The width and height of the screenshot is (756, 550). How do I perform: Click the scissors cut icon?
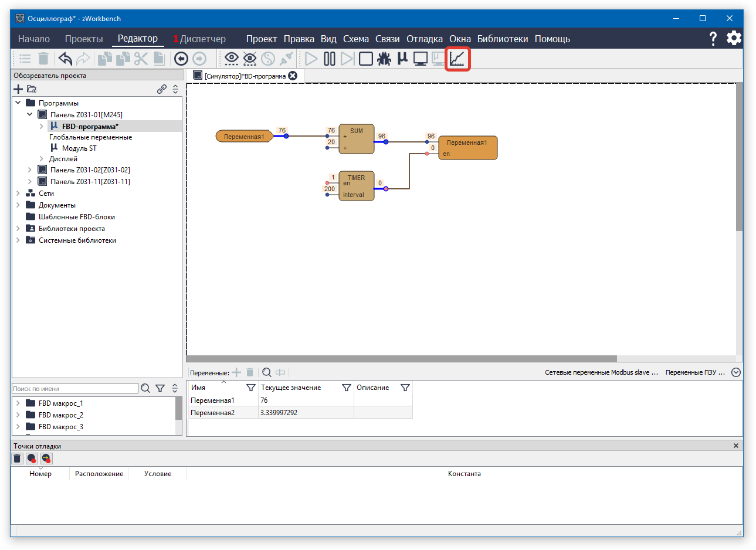click(141, 59)
